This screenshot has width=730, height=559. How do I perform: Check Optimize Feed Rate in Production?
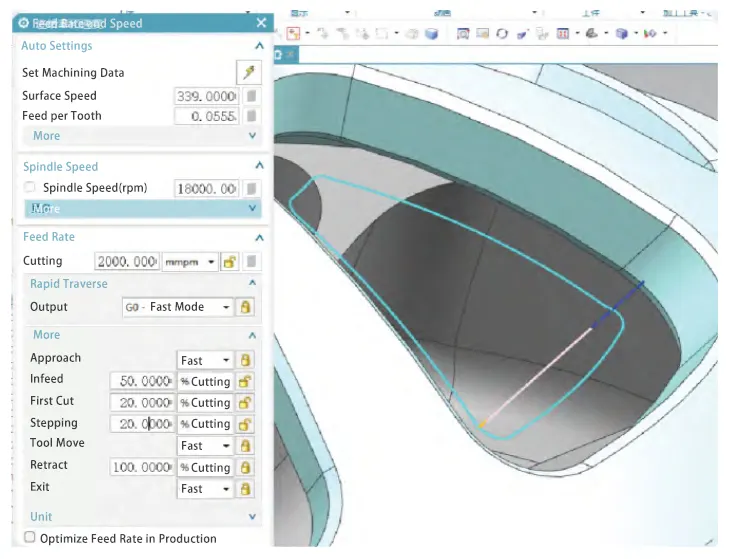[x=30, y=538]
